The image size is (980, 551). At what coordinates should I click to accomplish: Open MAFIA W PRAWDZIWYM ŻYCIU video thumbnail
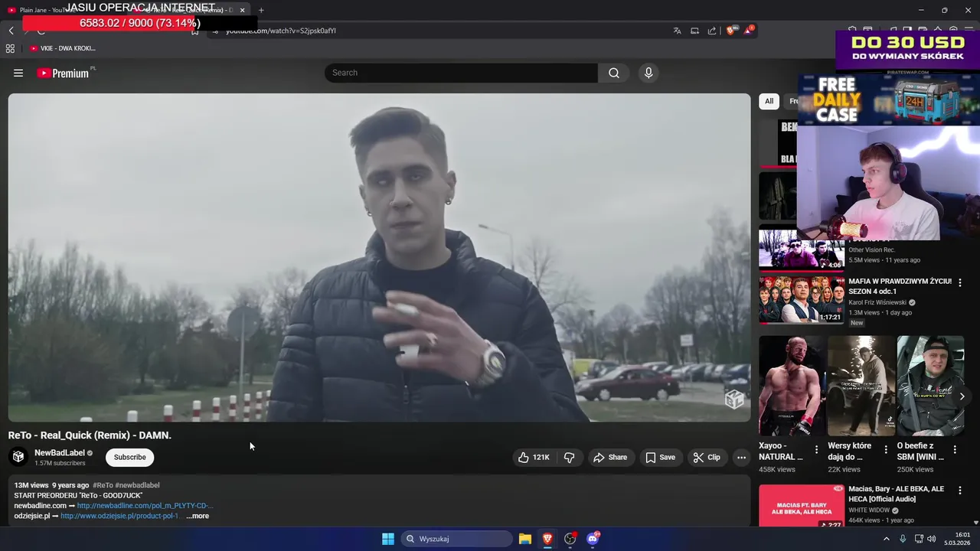coord(802,300)
